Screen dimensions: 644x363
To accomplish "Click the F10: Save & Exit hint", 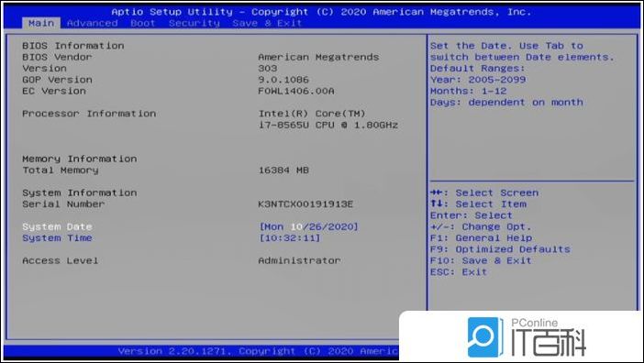I will click(x=481, y=260).
